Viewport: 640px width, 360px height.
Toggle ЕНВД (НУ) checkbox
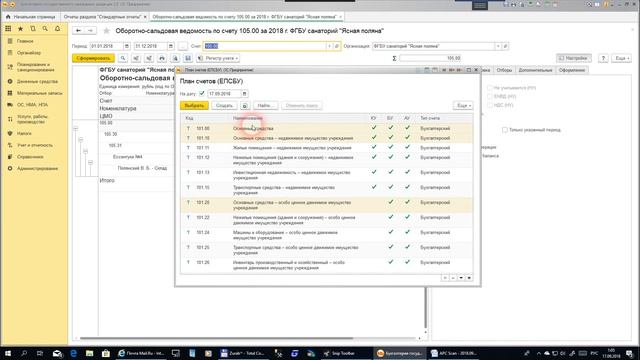[x=490, y=96]
